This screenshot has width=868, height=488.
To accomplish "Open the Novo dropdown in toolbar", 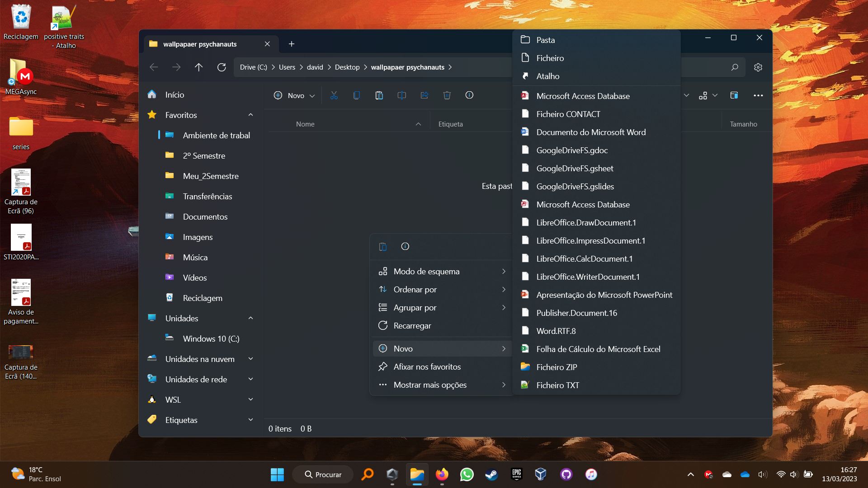I will 294,95.
